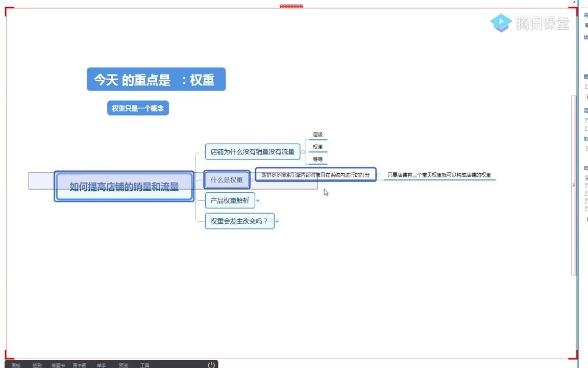Click the 等等 subtopic

(317, 159)
